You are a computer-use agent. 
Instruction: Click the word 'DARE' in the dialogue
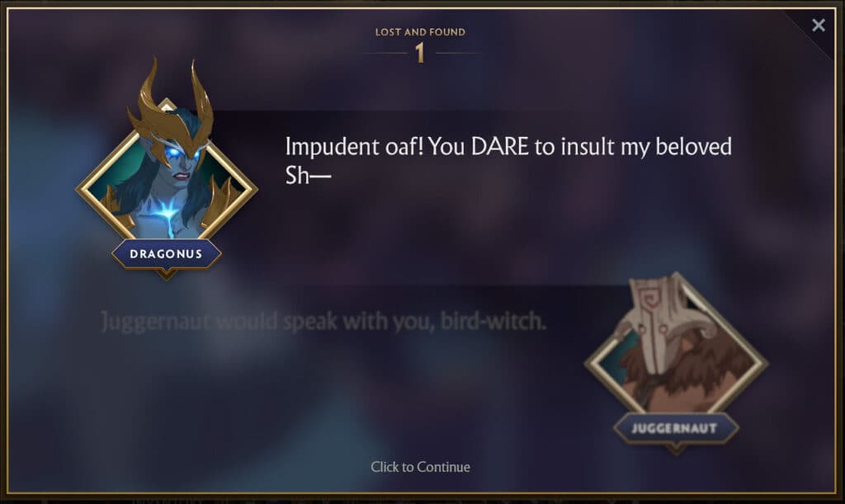[x=499, y=147]
